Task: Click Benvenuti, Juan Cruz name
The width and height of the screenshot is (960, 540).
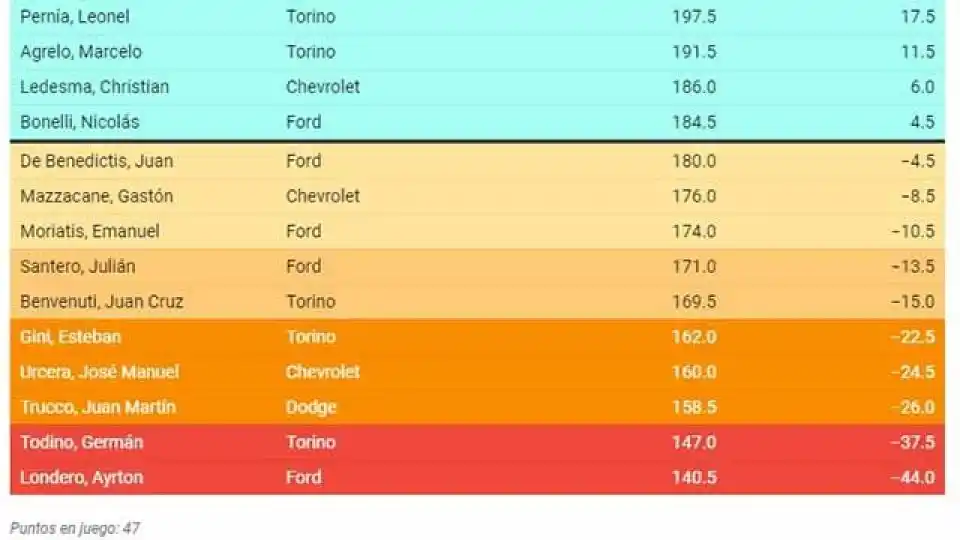Action: click(x=102, y=301)
